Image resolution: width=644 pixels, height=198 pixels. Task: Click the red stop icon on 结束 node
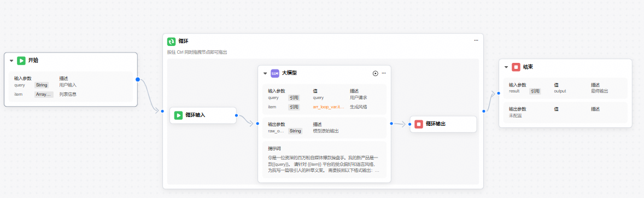516,67
